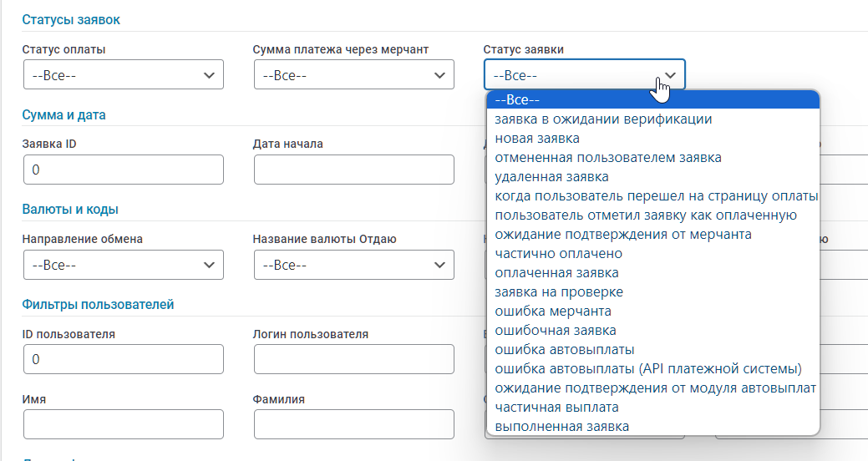Open "Направление обмена" dropdown
868x461 pixels.
click(124, 265)
